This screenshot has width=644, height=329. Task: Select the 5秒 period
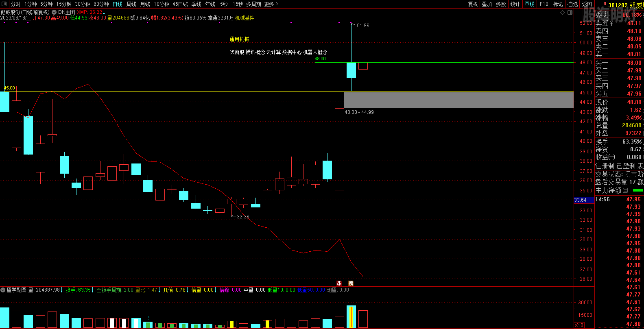[x=224, y=4]
